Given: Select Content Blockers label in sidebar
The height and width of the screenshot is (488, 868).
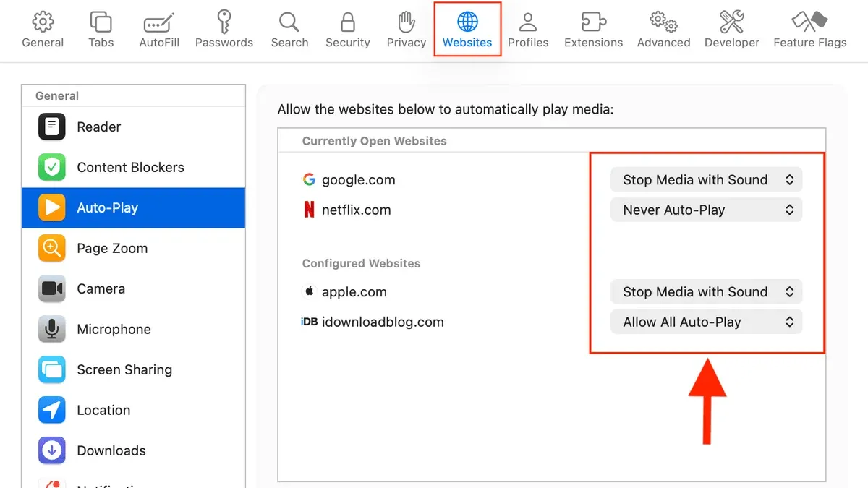Looking at the screenshot, I should pyautogui.click(x=130, y=167).
